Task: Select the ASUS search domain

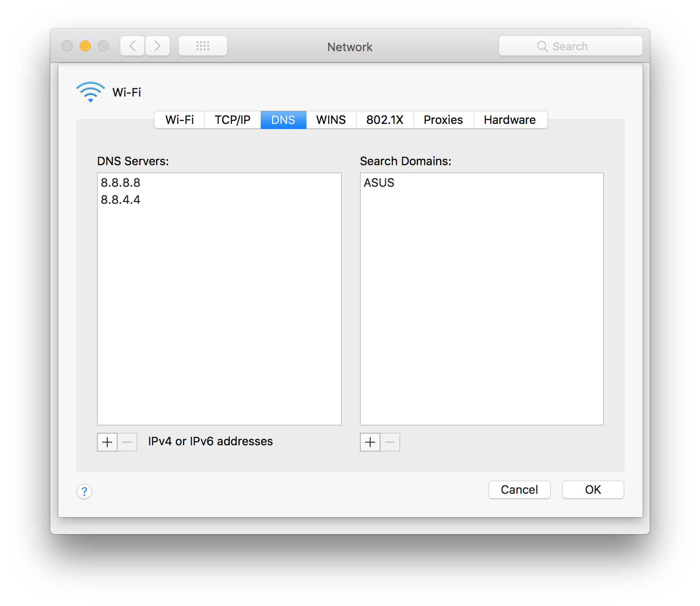Action: (x=379, y=183)
